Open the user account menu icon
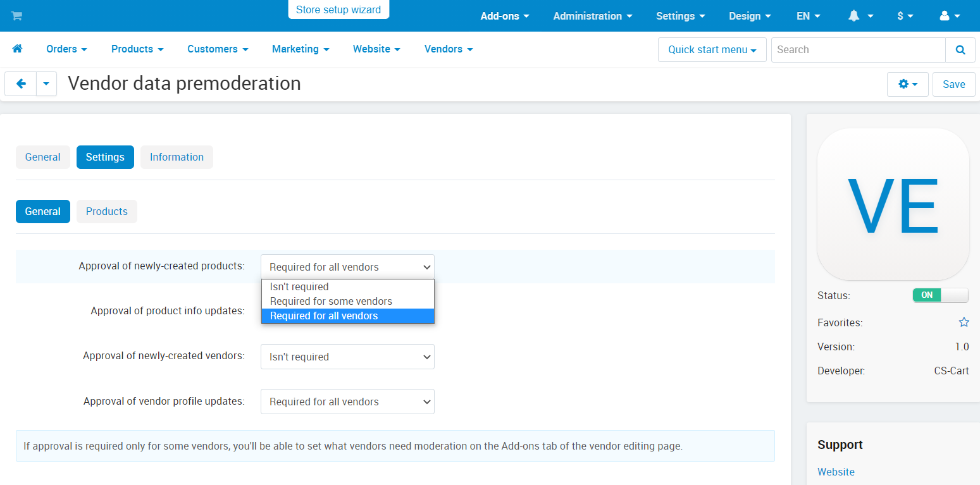Image resolution: width=980 pixels, height=485 pixels. (x=950, y=16)
